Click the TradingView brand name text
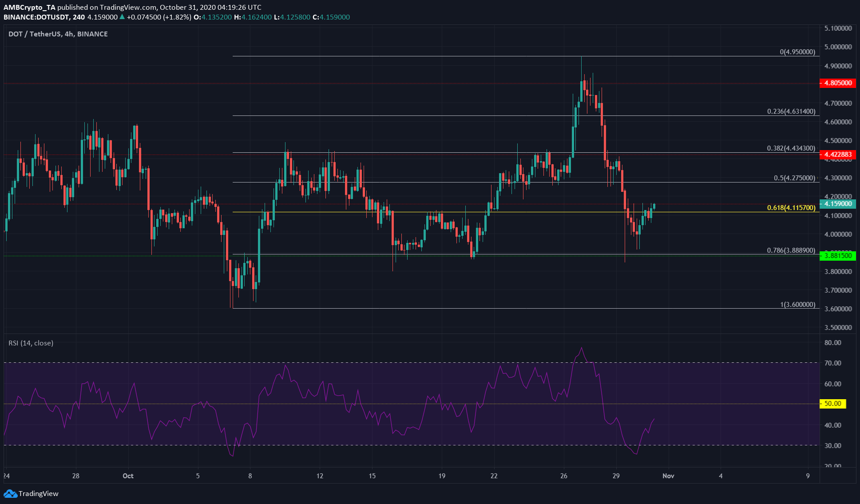Image resolution: width=860 pixels, height=504 pixels. pos(39,493)
